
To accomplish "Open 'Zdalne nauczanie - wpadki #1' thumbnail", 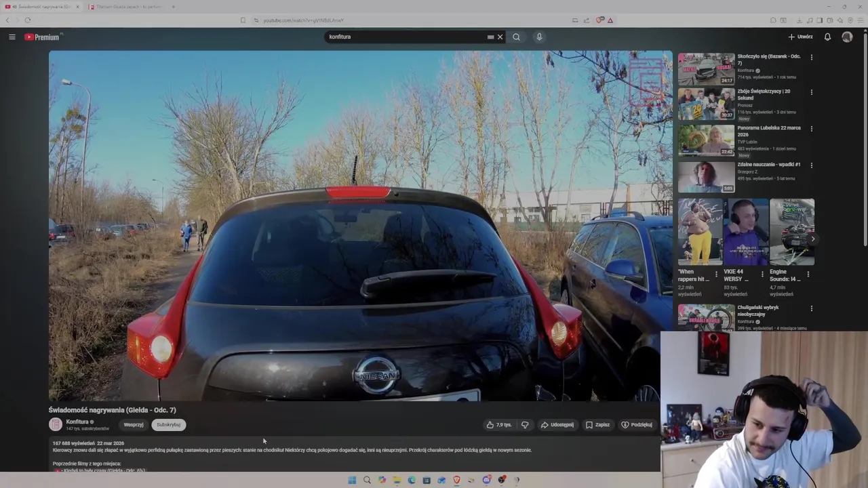I will click(x=706, y=177).
